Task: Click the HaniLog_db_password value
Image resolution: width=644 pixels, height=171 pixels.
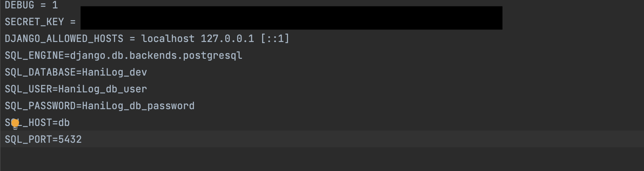Action: [138, 106]
